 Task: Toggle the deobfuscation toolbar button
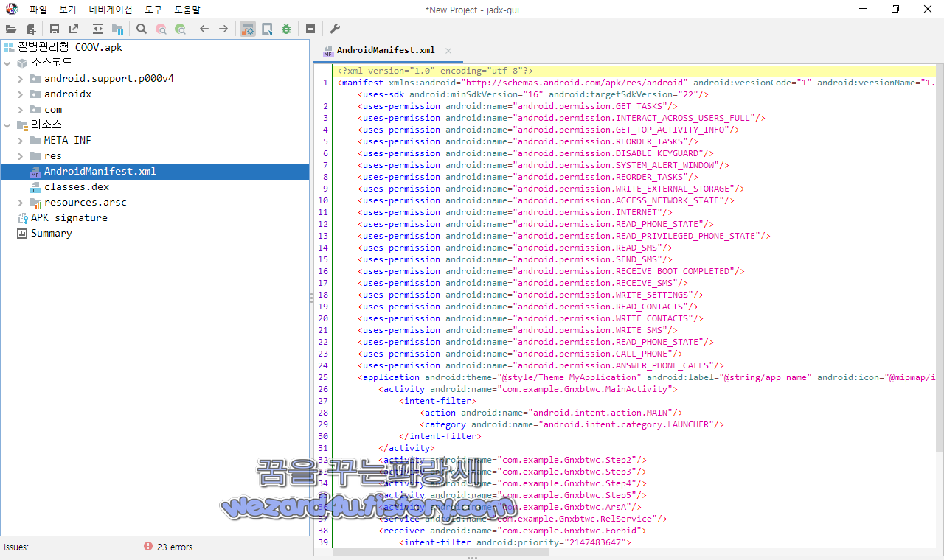(248, 29)
